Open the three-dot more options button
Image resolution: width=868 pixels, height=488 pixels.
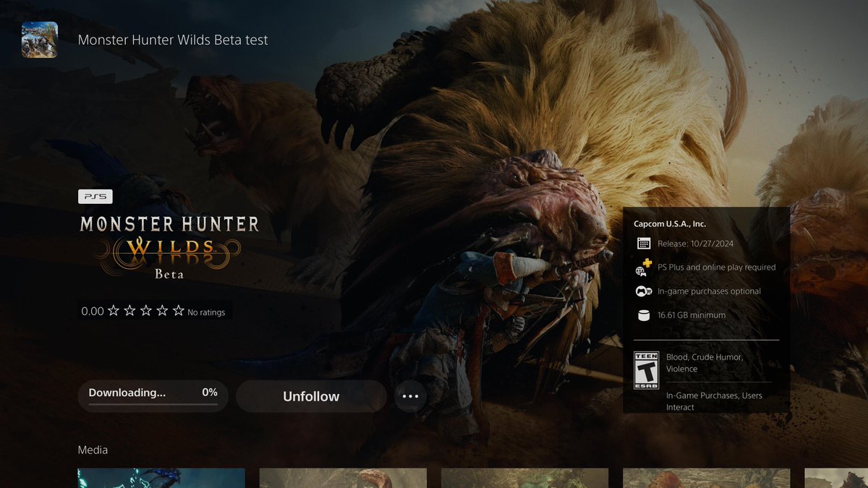(410, 396)
